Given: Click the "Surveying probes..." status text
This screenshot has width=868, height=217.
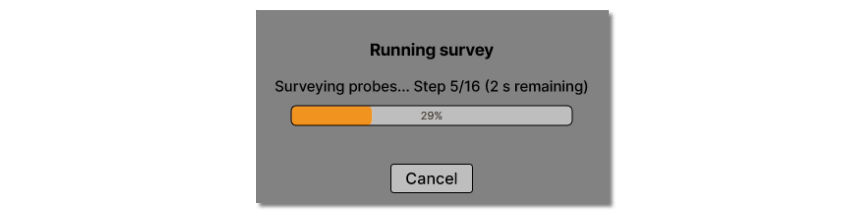Looking at the screenshot, I should point(342,86).
